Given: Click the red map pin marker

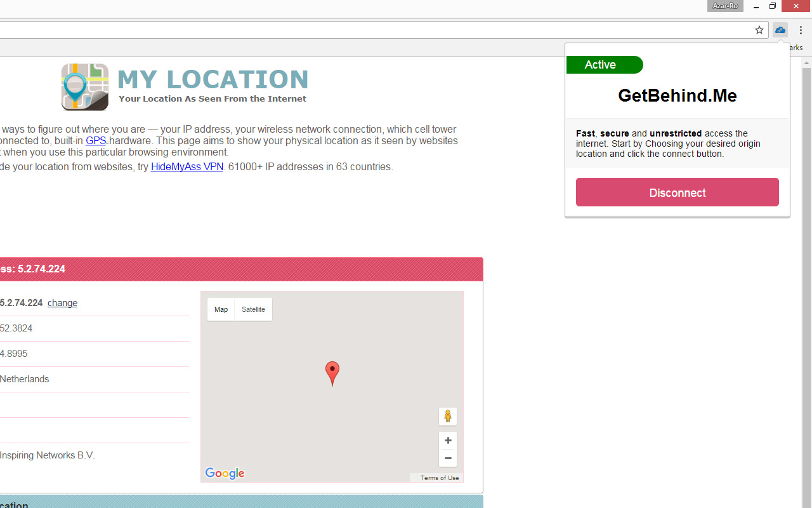Looking at the screenshot, I should pyautogui.click(x=332, y=373).
